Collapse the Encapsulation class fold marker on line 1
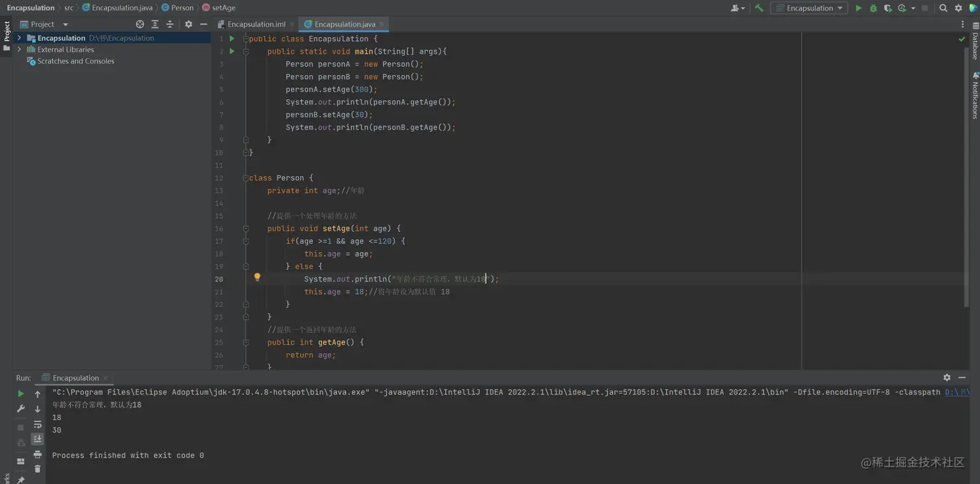This screenshot has height=484, width=980. 246,39
